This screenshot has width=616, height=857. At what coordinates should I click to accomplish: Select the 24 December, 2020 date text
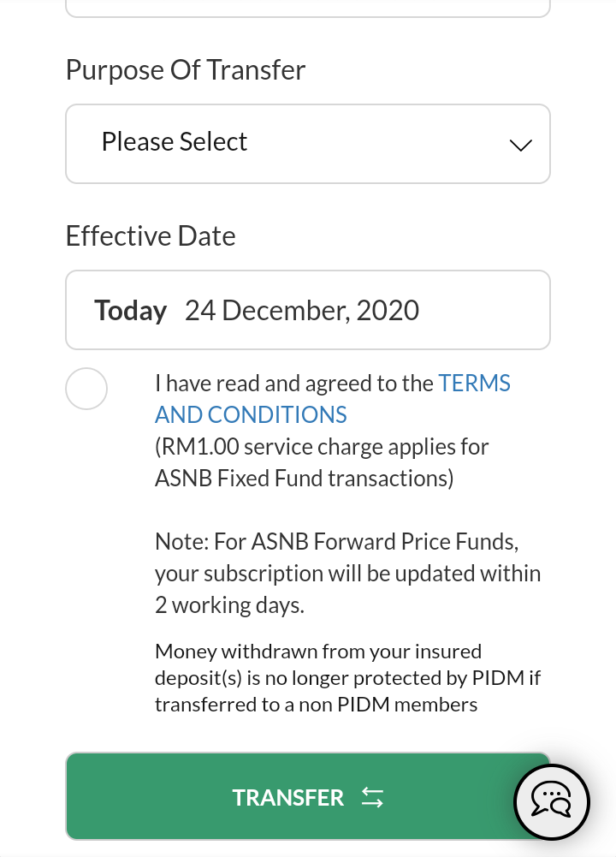[302, 310]
